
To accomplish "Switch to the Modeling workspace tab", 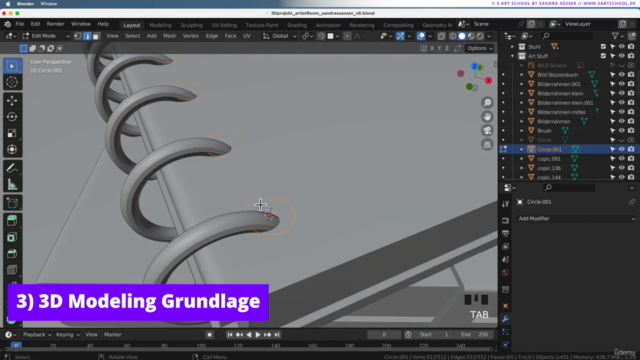I will click(160, 25).
